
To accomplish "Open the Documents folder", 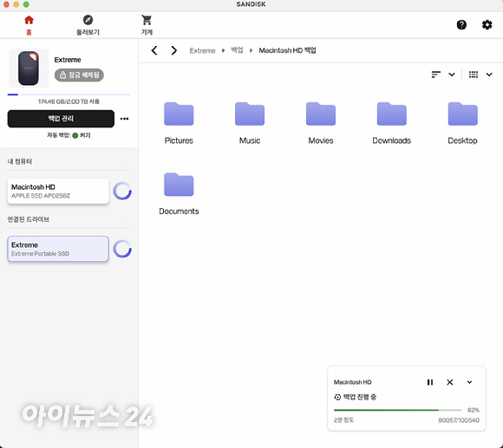I will (179, 193).
